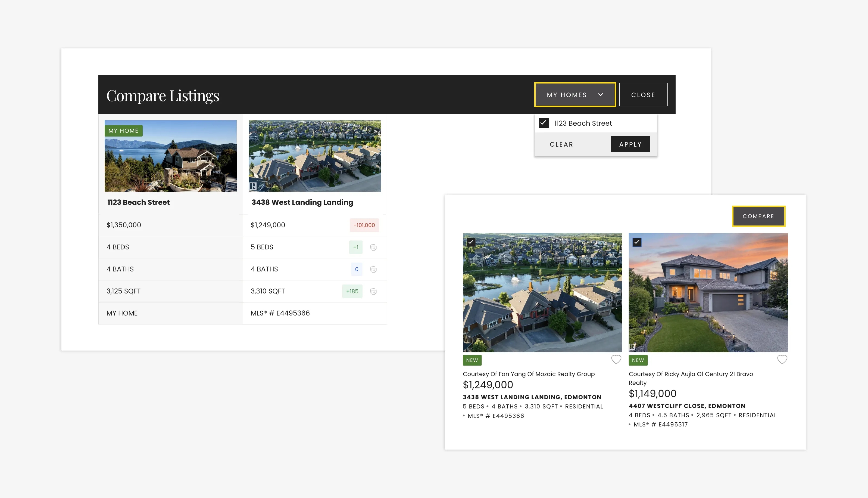The image size is (868, 498).
Task: Click the copy icon in 3,310 SQFT row
Action: (373, 291)
